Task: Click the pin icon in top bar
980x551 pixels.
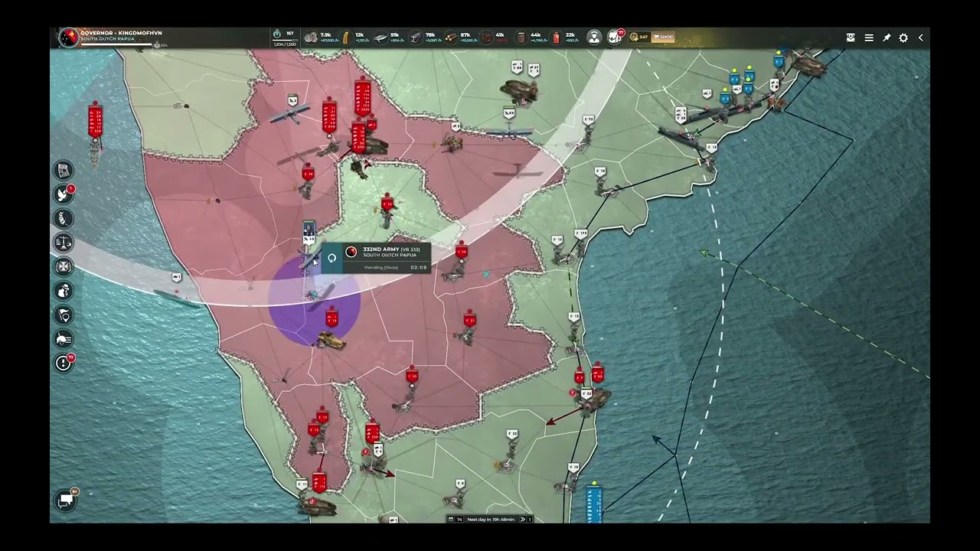Action: (x=887, y=37)
